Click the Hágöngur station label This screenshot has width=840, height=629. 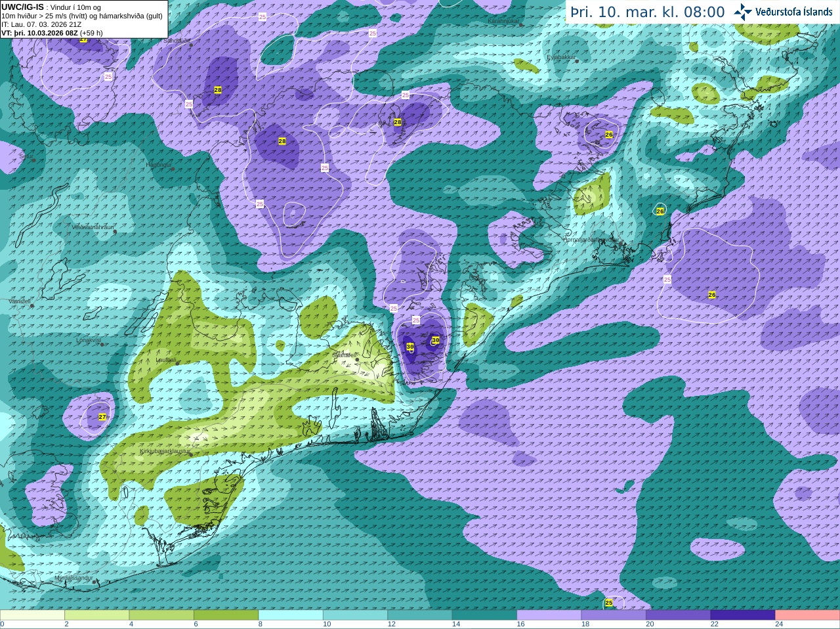[x=157, y=165]
